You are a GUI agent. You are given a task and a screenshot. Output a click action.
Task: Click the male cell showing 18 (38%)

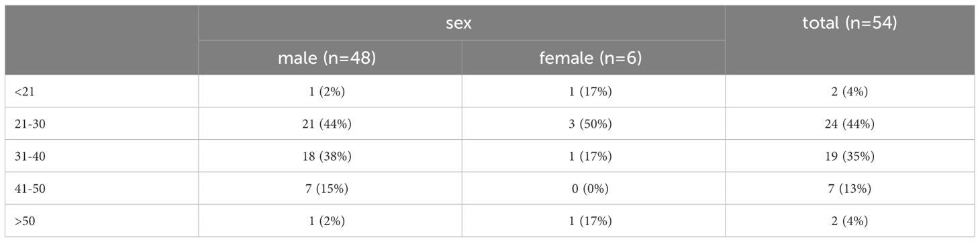(330, 156)
